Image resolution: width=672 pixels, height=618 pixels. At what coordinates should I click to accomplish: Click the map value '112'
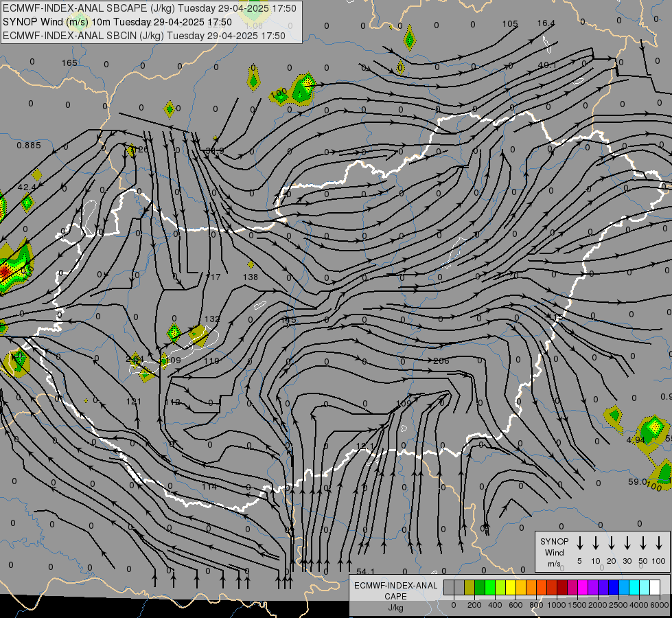coord(174,402)
